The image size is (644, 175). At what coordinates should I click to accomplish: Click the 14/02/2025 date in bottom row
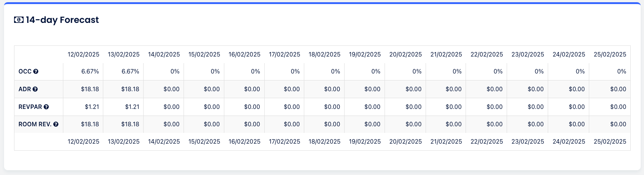[x=164, y=141]
